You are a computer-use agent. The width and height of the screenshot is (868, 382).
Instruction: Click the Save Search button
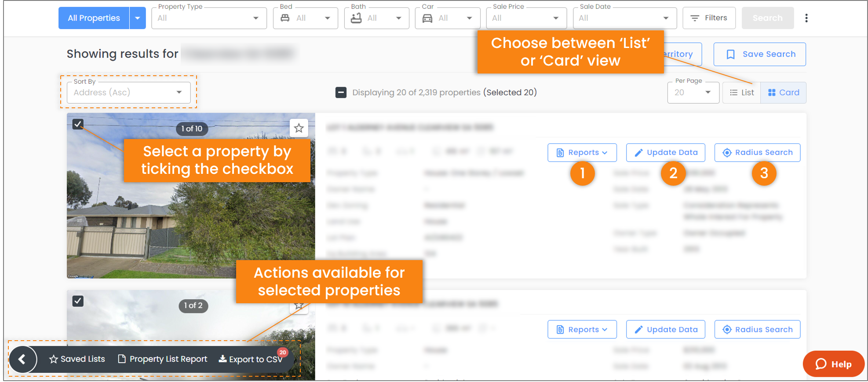pyautogui.click(x=760, y=54)
